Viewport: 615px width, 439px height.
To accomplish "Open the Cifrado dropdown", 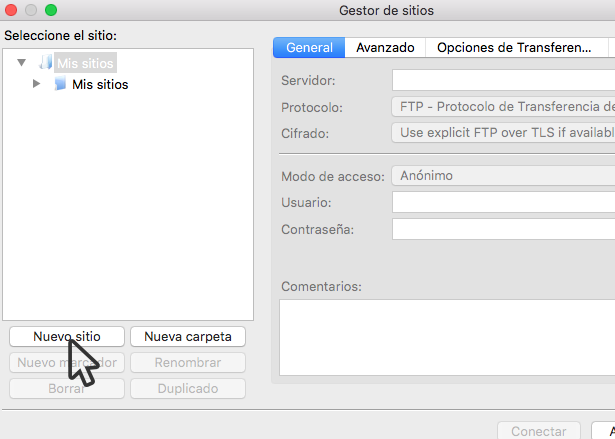I will click(502, 132).
